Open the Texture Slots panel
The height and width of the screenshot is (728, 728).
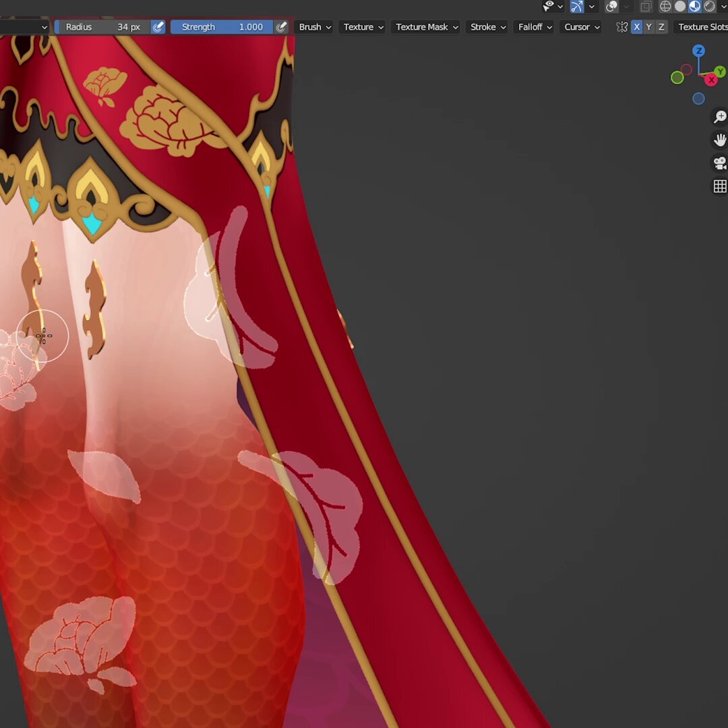coord(702,27)
